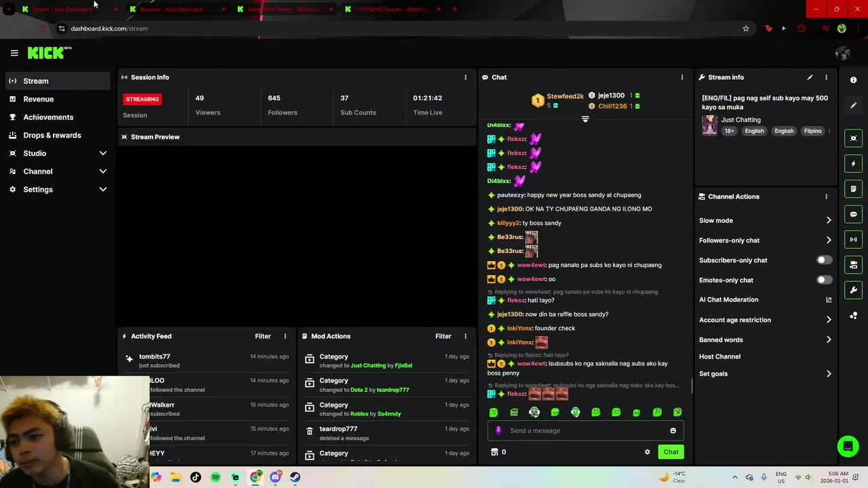Open Chat panel three-dot options

coord(682,77)
